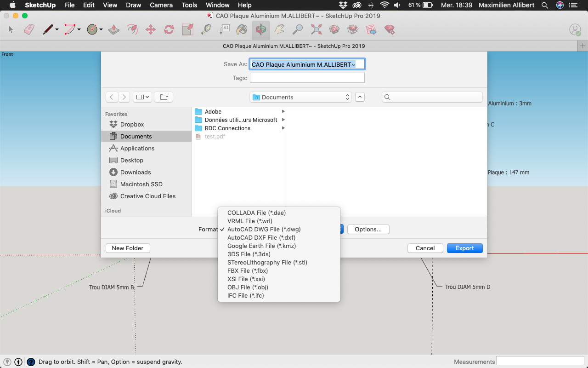Open the 3D Warehouse icon
The height and width of the screenshot is (368, 588).
click(x=334, y=30)
